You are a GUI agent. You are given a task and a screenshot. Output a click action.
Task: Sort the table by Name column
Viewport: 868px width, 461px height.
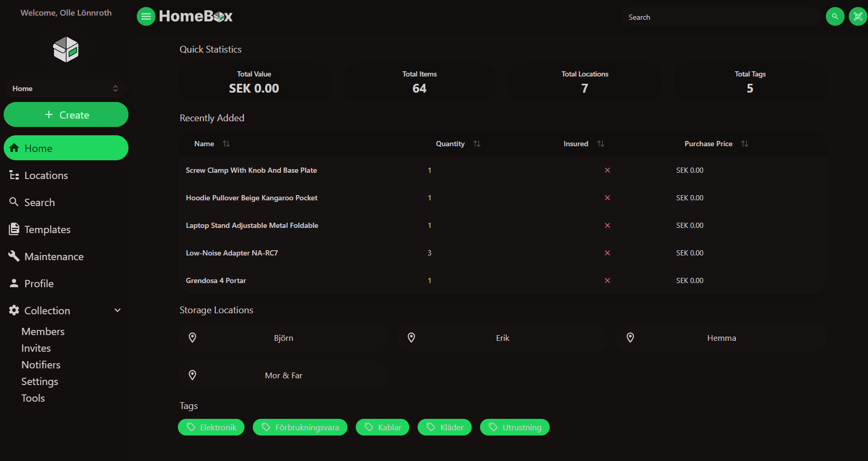[226, 144]
